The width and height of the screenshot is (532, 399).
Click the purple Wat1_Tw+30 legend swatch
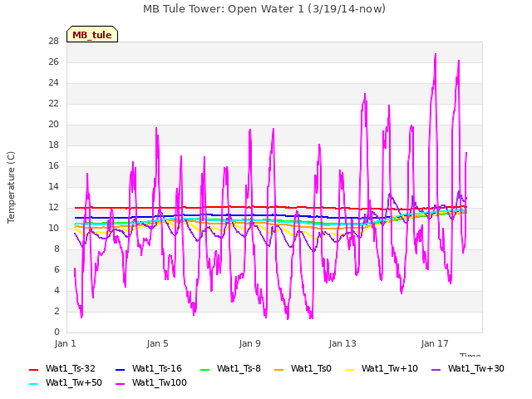tap(436, 369)
